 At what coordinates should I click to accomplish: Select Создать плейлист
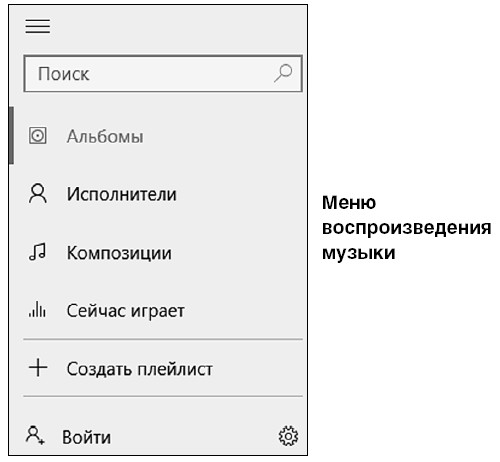(x=158, y=368)
